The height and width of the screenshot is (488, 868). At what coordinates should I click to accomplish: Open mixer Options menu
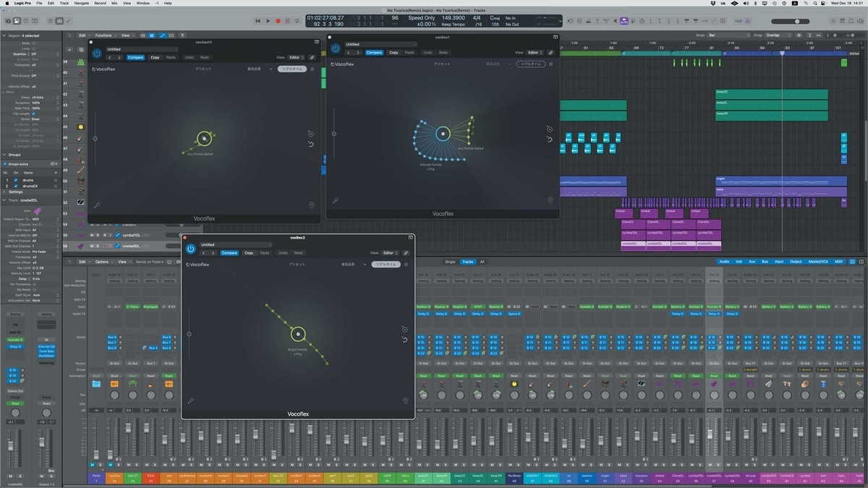[x=105, y=262]
